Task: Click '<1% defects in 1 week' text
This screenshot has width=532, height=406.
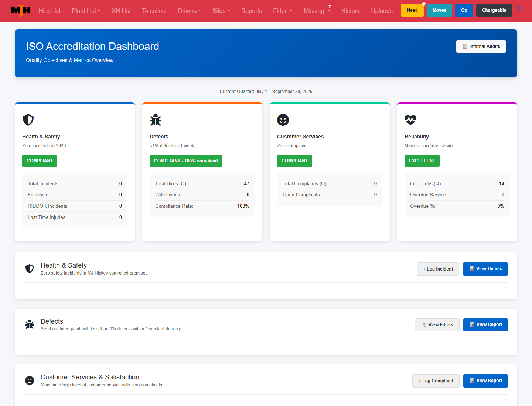Action: [x=172, y=146]
